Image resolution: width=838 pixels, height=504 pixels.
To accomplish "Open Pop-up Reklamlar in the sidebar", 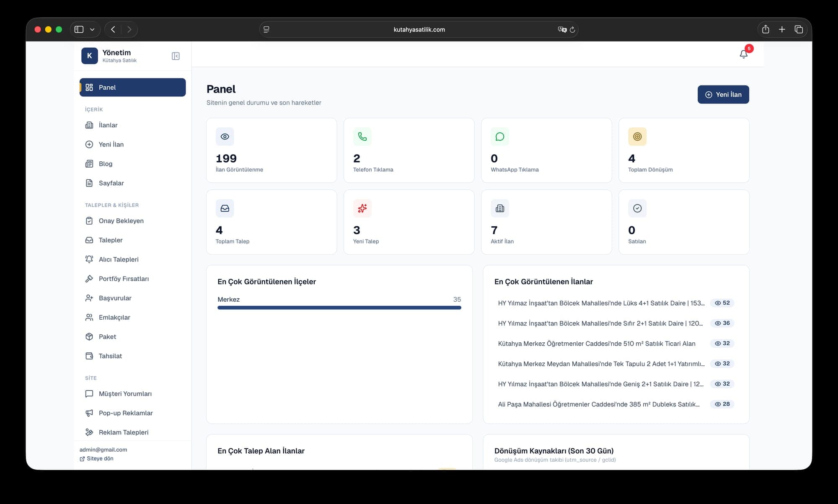I will tap(132, 413).
